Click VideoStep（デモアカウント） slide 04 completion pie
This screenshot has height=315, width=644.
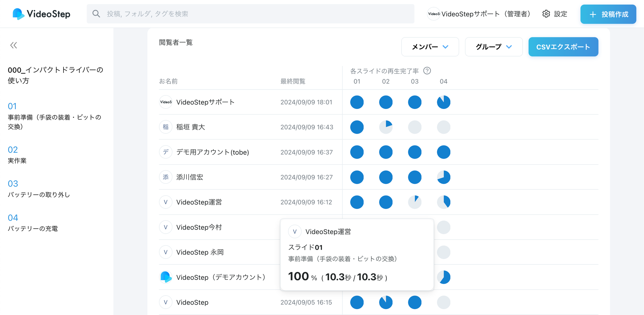click(x=444, y=277)
